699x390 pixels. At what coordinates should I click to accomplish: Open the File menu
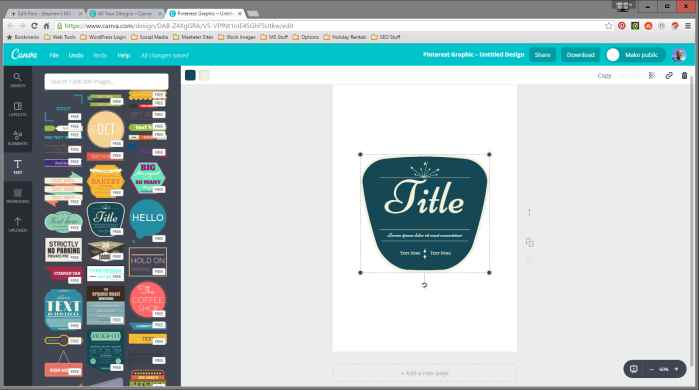point(54,55)
